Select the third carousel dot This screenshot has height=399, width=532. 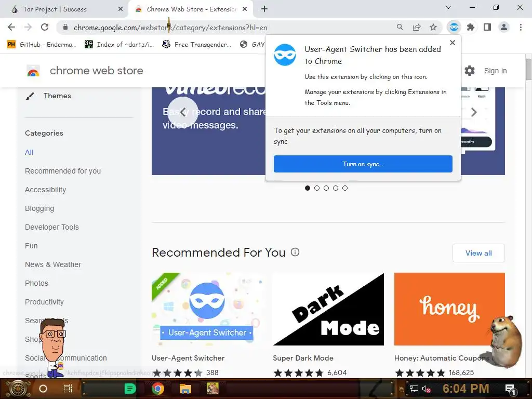pyautogui.click(x=326, y=188)
